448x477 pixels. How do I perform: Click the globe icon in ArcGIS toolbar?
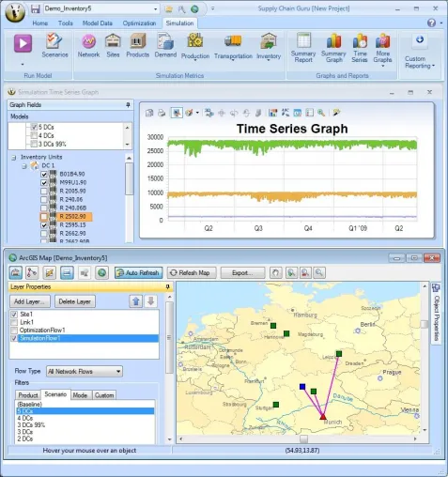(x=101, y=273)
